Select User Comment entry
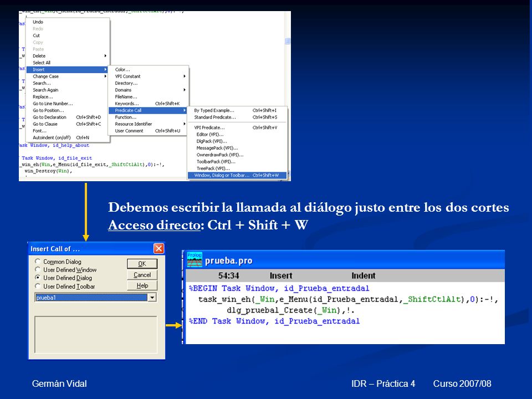The image size is (532, 399). 149,131
